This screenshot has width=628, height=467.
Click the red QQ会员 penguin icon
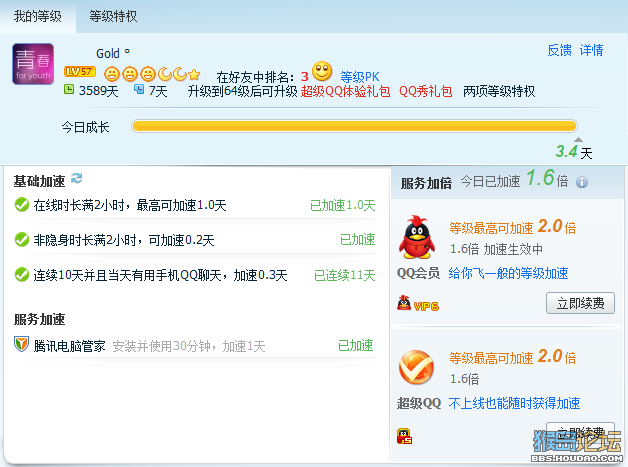click(417, 237)
